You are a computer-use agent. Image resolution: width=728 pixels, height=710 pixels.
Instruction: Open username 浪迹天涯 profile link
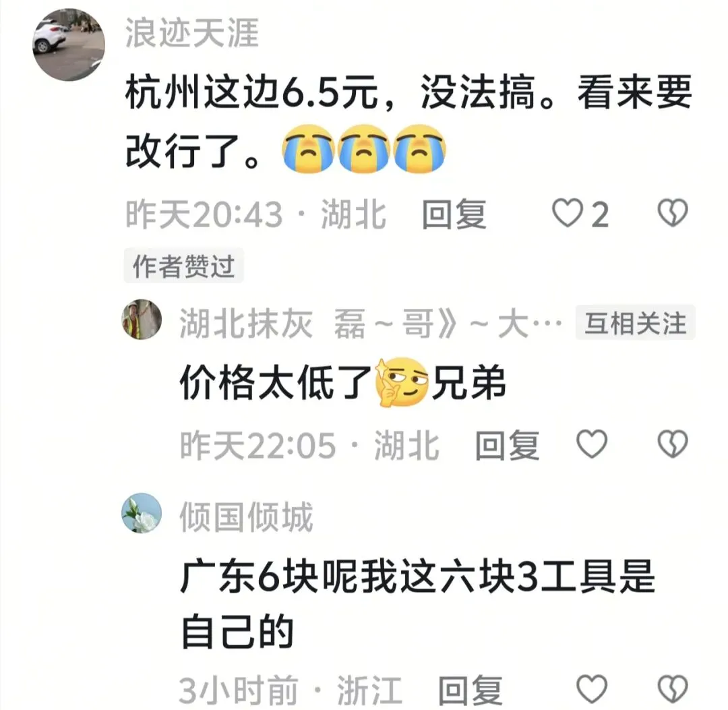(x=192, y=34)
